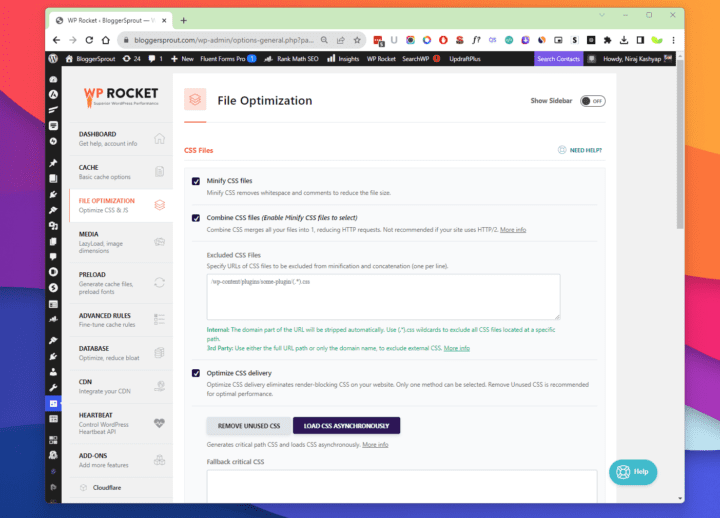Open Insights in admin bar

pyautogui.click(x=343, y=59)
